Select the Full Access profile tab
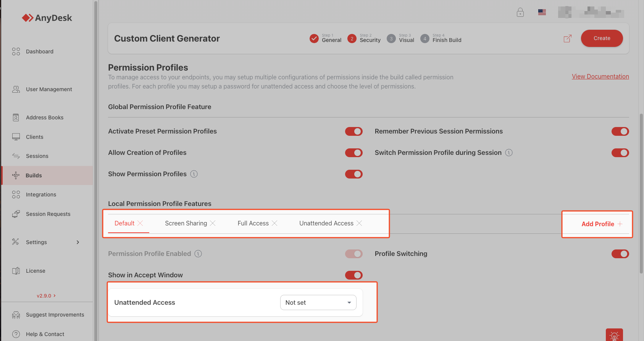 point(253,224)
